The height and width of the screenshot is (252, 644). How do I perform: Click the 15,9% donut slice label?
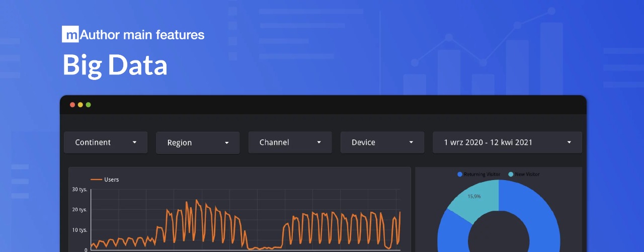tap(474, 197)
